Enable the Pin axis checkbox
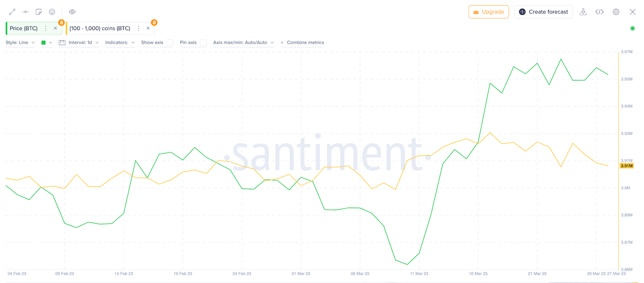Viewport: 644px width, 283px height. [203, 42]
